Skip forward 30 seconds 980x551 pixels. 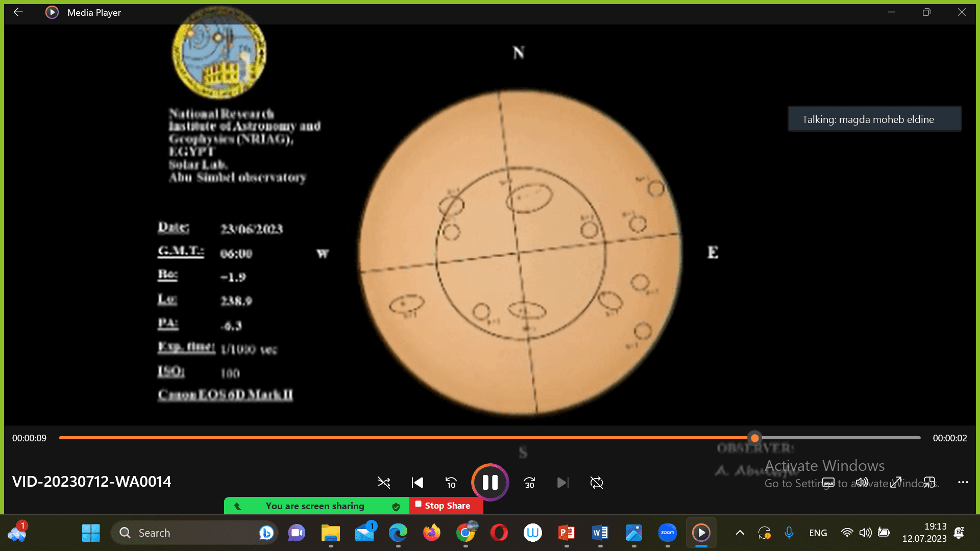click(x=529, y=483)
